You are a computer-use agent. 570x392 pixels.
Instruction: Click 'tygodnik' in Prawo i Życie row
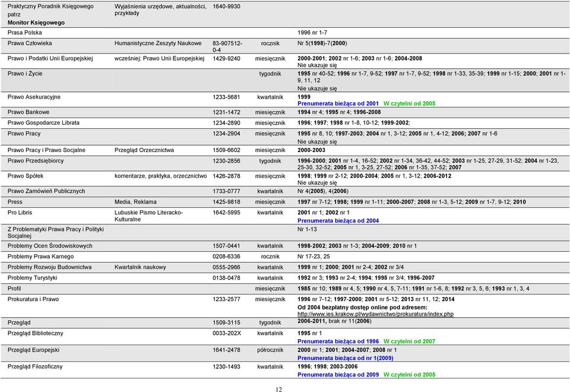[270, 74]
